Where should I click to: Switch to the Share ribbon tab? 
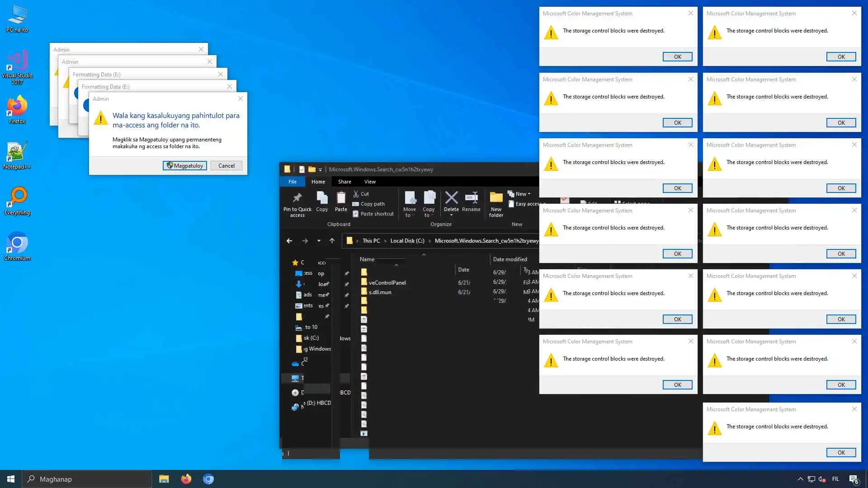coord(344,182)
